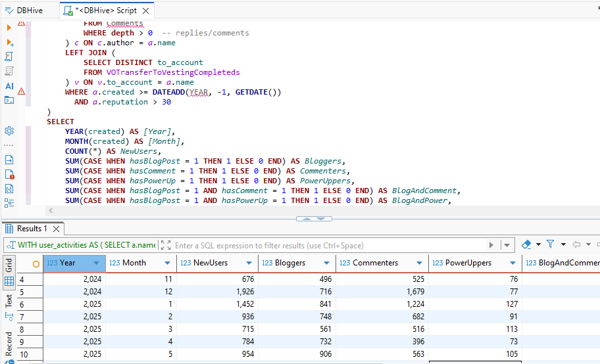Image resolution: width=600 pixels, height=364 pixels.
Task: Select the Results 1 tab
Action: pyautogui.click(x=32, y=229)
